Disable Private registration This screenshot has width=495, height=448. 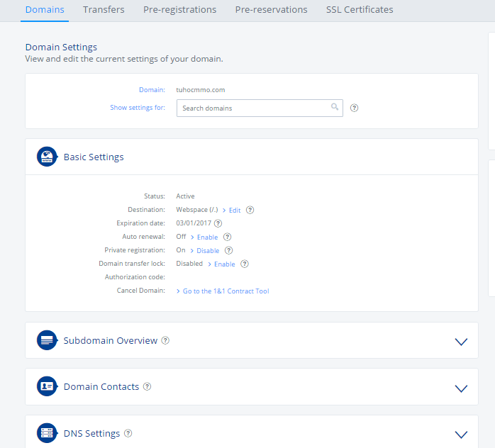208,251
